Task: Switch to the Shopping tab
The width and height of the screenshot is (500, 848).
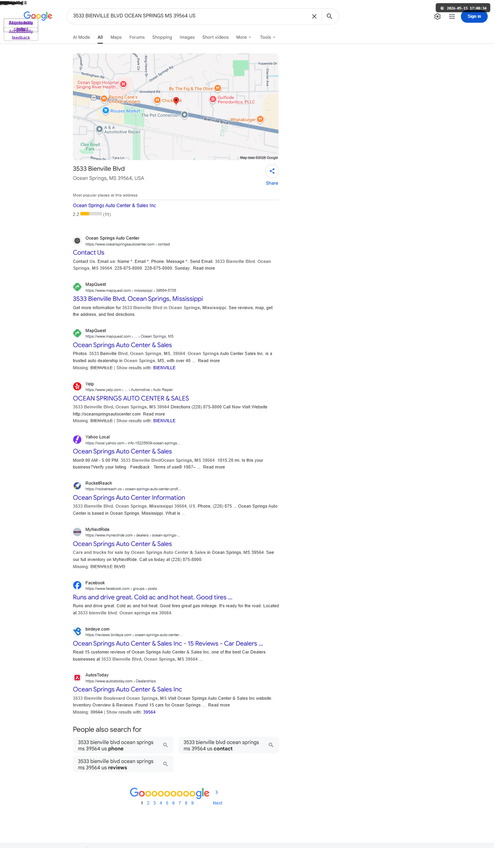Action: click(162, 37)
